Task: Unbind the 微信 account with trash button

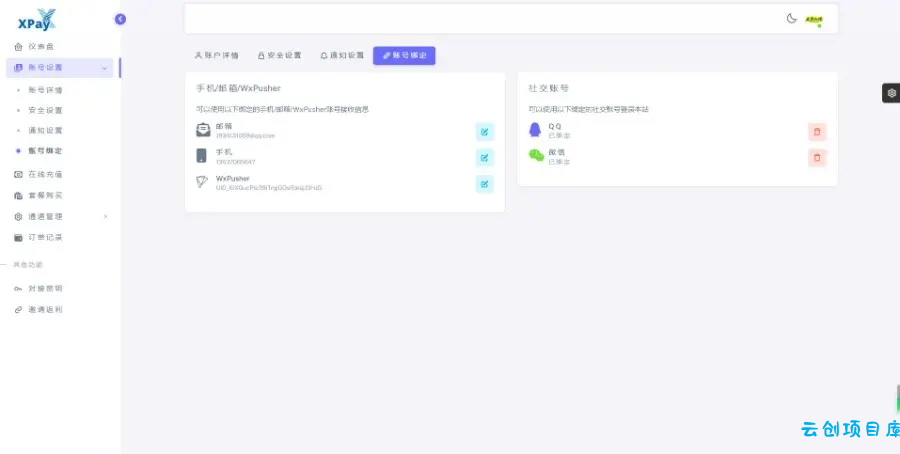Action: tap(817, 158)
